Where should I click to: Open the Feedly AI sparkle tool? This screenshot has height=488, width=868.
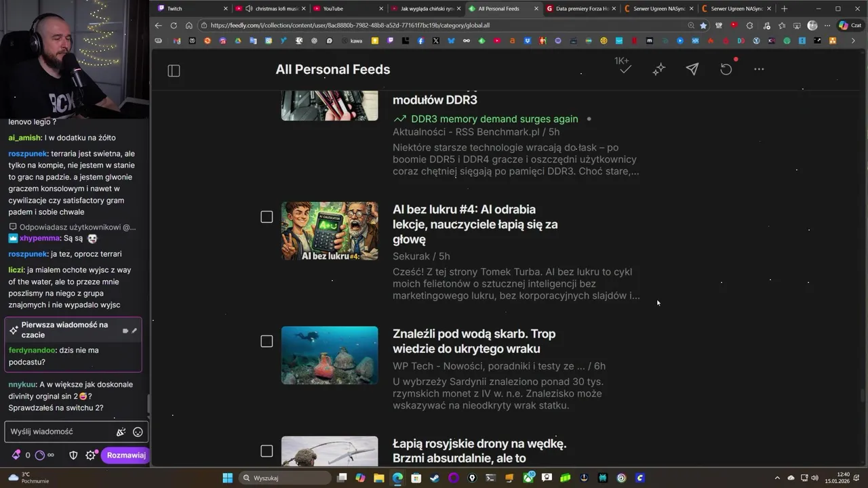(x=658, y=69)
